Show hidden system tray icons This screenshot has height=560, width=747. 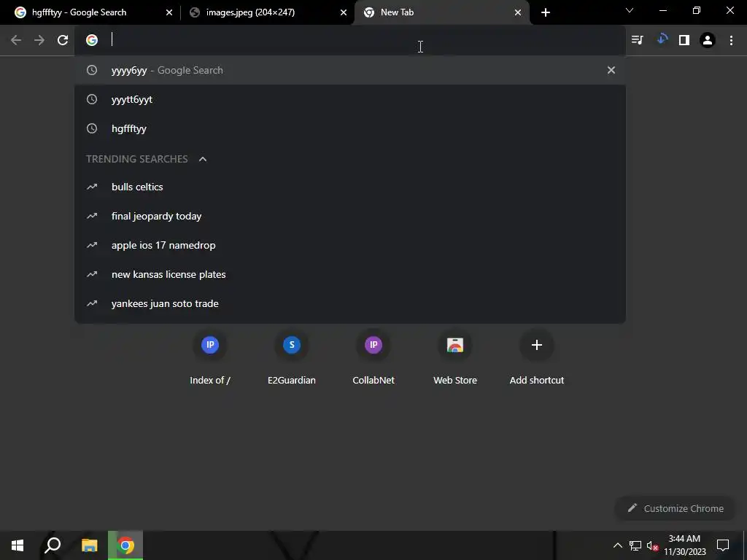617,545
